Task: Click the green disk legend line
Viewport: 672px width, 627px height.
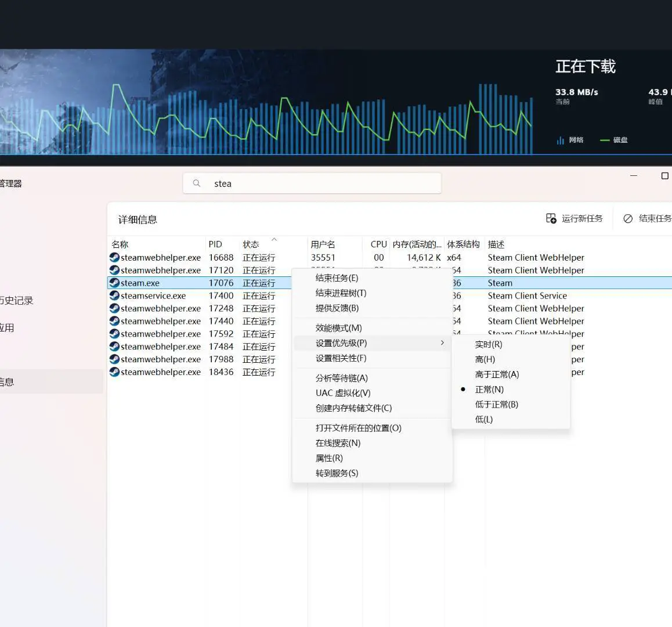Action: pyautogui.click(x=605, y=140)
